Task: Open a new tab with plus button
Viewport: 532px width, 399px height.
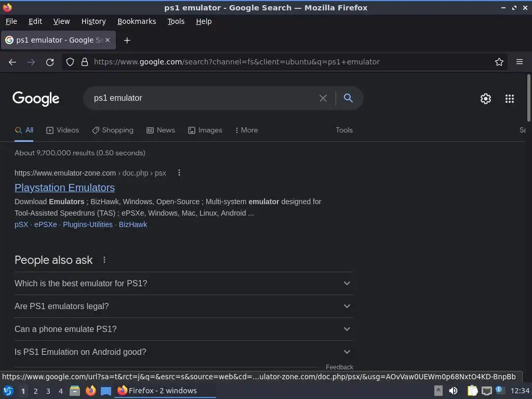Action: point(127,41)
